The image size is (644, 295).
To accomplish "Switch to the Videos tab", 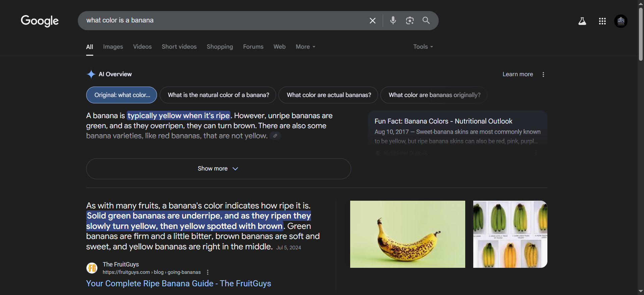I will [x=142, y=47].
